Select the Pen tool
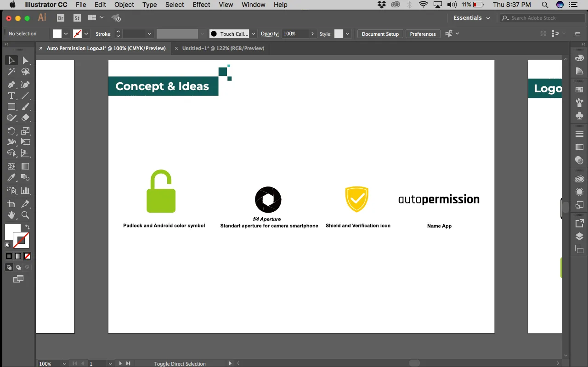This screenshot has height=367, width=588. click(11, 85)
